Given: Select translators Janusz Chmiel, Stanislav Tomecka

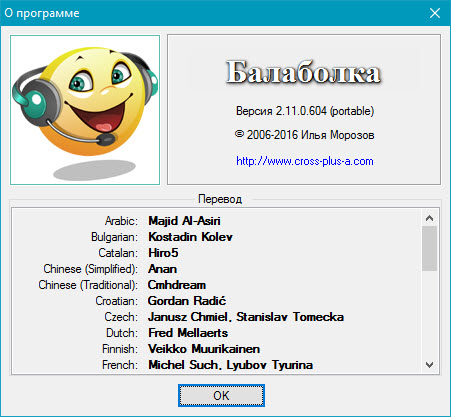Looking at the screenshot, I should pos(246,317).
